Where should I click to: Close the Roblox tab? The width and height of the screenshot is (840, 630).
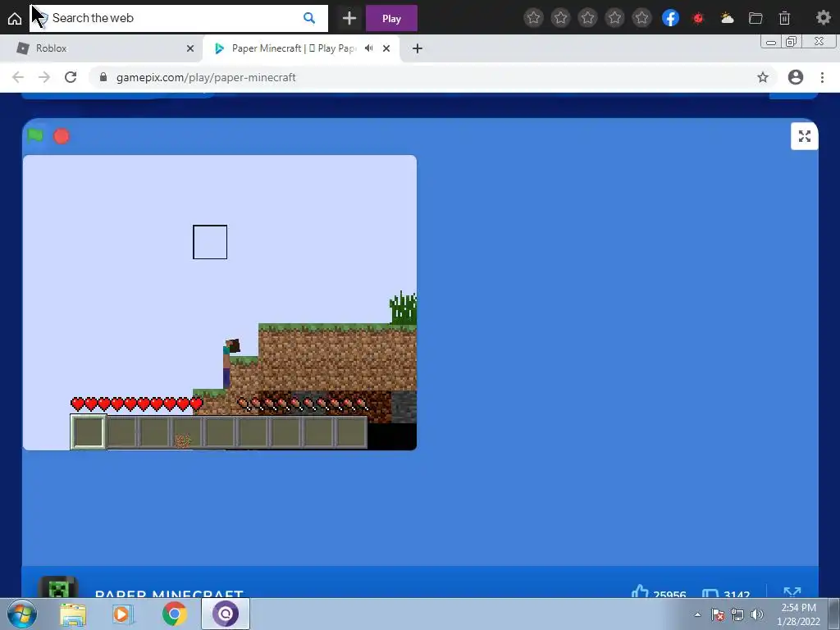[x=190, y=48]
